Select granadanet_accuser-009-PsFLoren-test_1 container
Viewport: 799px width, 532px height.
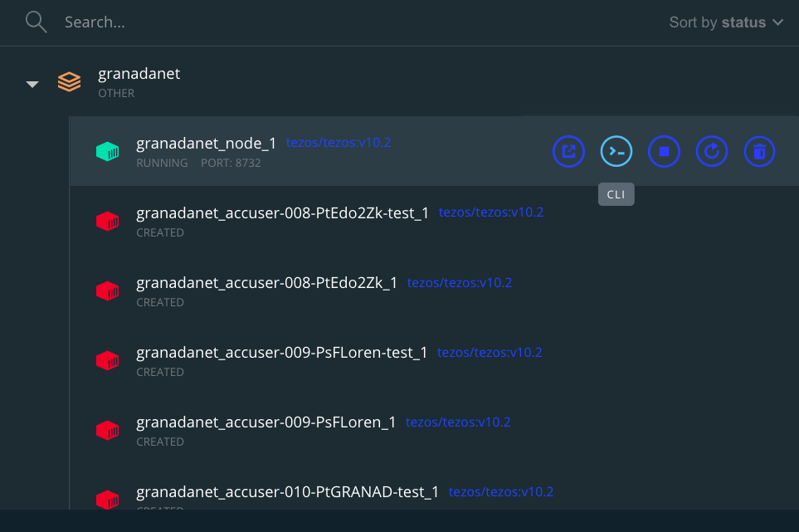[281, 353]
